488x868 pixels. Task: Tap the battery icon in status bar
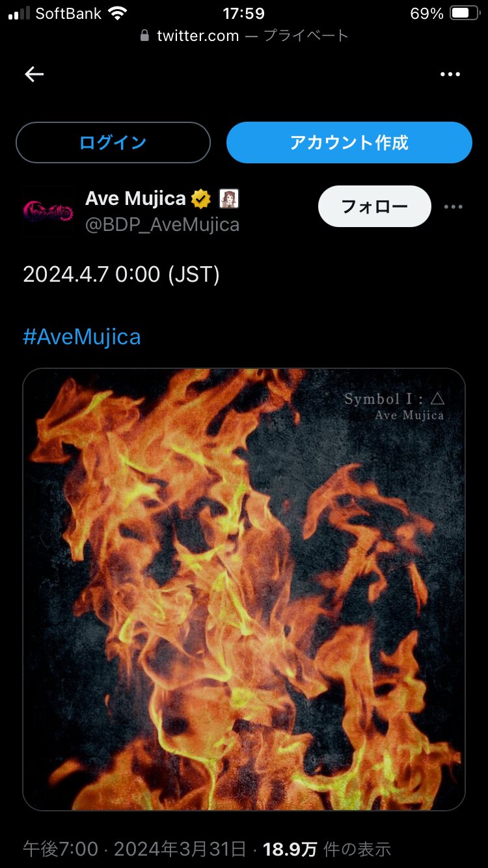pos(465,13)
